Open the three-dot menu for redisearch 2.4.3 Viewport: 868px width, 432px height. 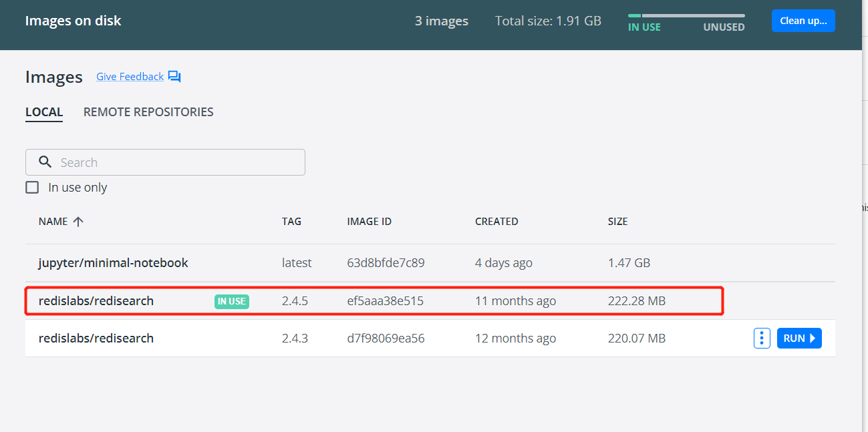(762, 338)
